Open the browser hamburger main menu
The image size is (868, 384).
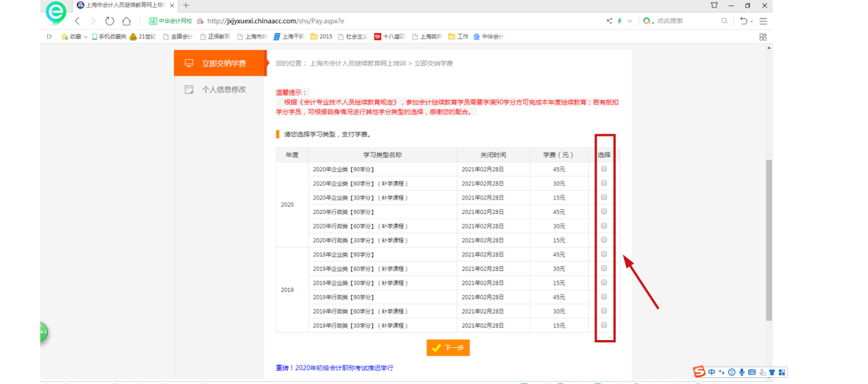click(x=763, y=21)
